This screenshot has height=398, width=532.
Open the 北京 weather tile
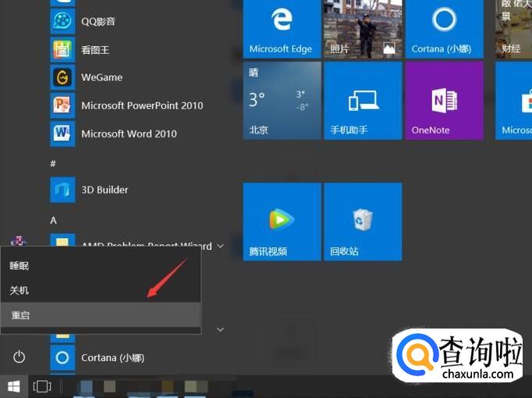(282, 101)
